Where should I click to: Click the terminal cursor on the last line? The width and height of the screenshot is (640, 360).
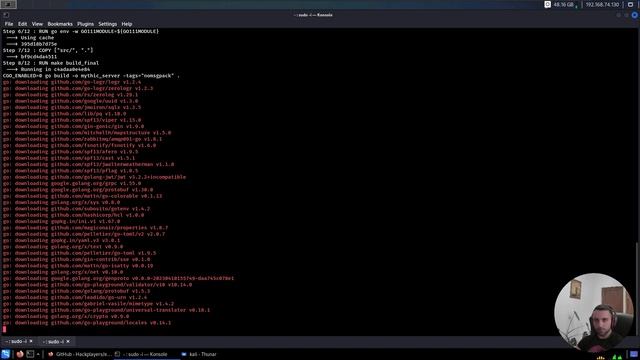pos(4,329)
